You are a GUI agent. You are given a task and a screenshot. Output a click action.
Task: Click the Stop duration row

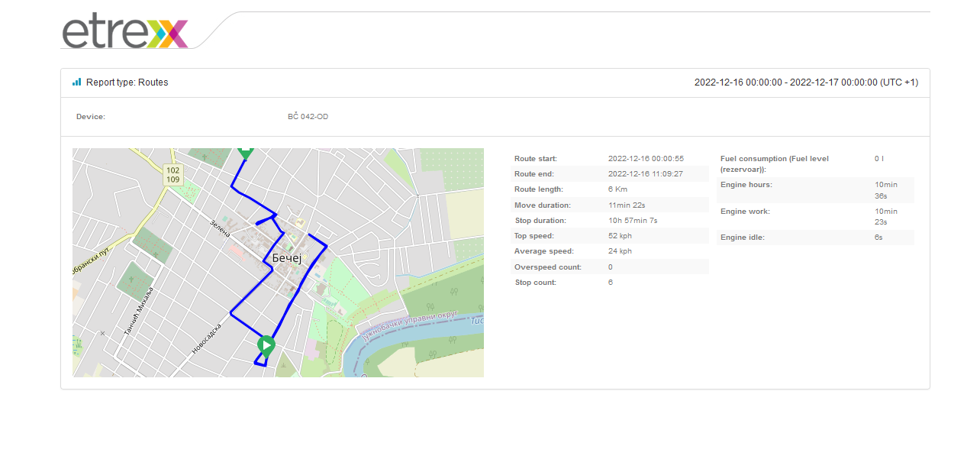click(x=610, y=221)
